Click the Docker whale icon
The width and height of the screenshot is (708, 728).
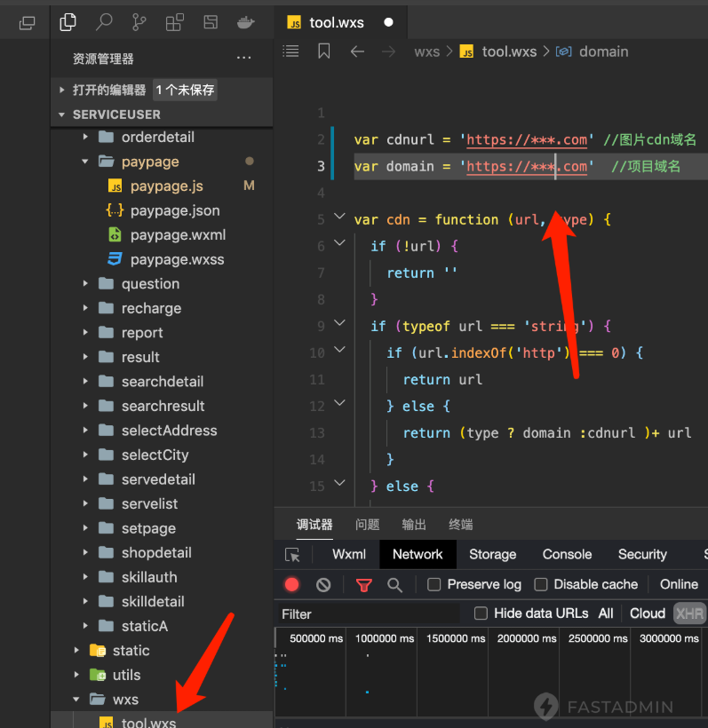click(x=246, y=22)
